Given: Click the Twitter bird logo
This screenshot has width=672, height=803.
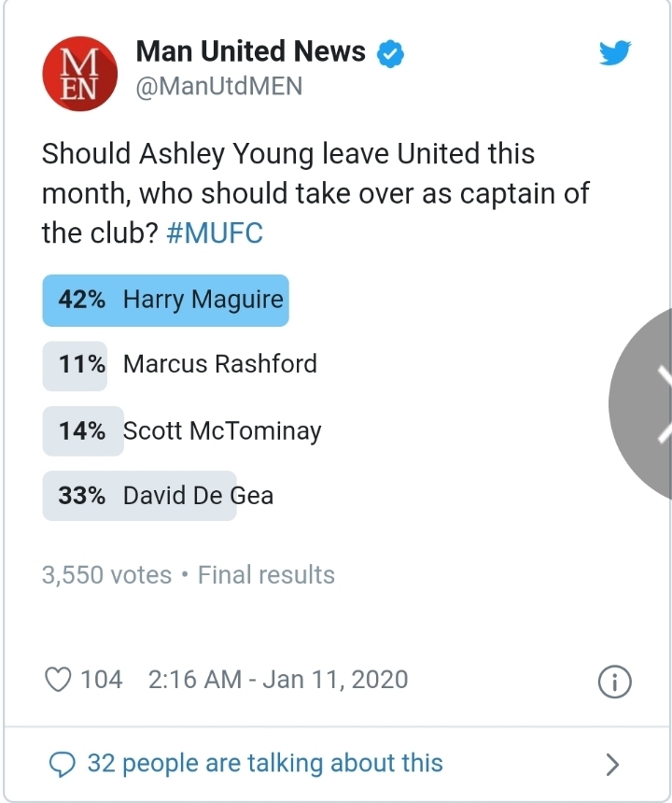Looking at the screenshot, I should [615, 54].
